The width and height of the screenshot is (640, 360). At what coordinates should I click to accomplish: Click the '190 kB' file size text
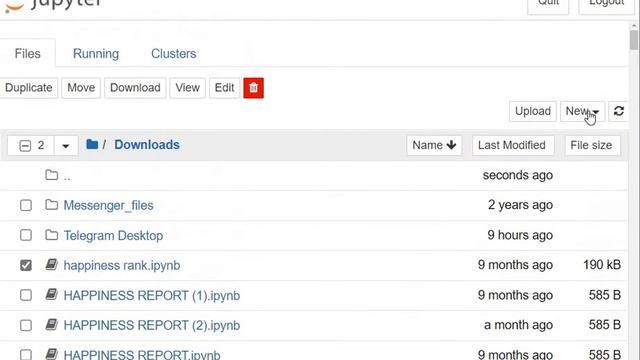(x=602, y=265)
